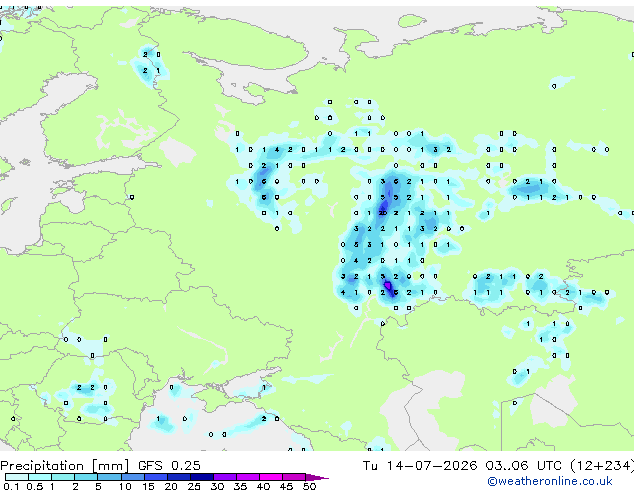Select the 0.5–1 mm legend swatch

click(x=40, y=477)
